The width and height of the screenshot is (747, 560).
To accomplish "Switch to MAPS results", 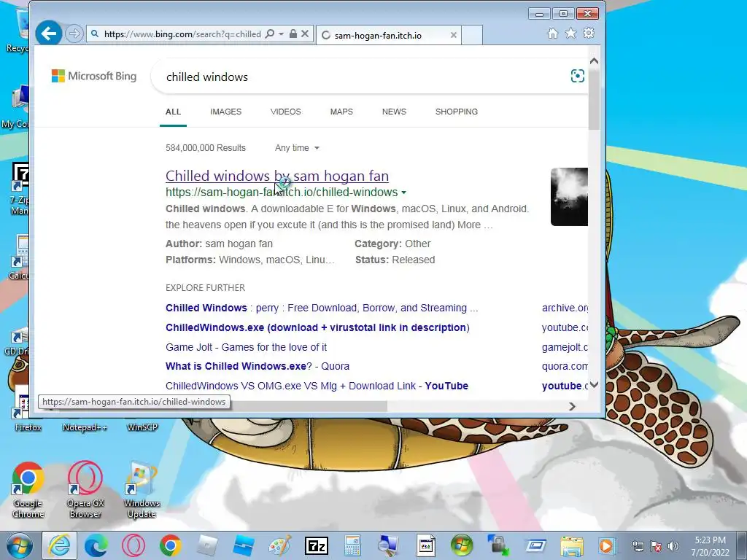I will [341, 112].
